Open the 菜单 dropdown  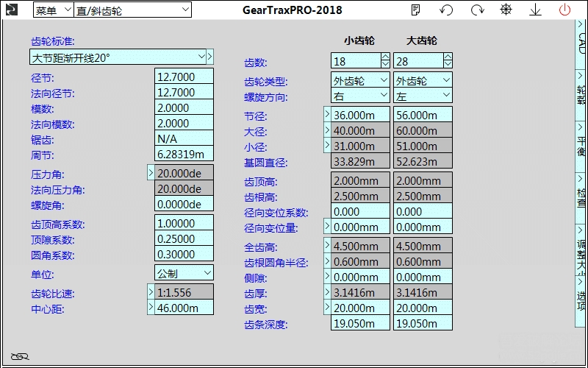(x=53, y=10)
